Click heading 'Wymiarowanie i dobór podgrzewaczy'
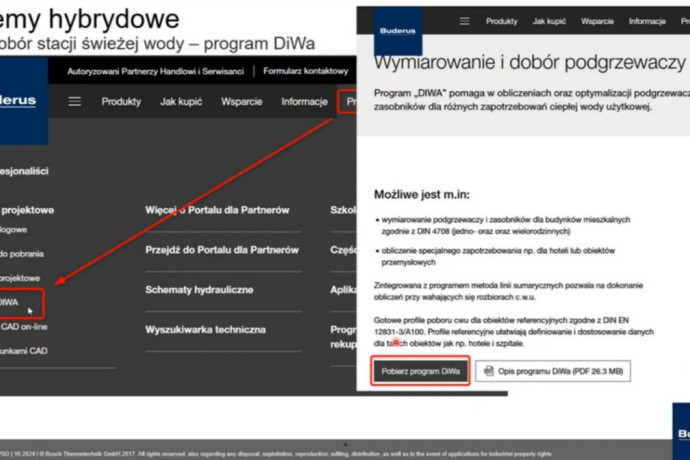The image size is (690, 460). pyautogui.click(x=530, y=63)
